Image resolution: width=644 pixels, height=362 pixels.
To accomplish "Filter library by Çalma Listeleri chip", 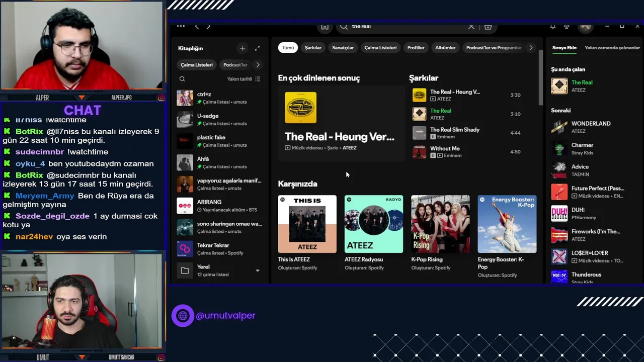I will 197,65.
